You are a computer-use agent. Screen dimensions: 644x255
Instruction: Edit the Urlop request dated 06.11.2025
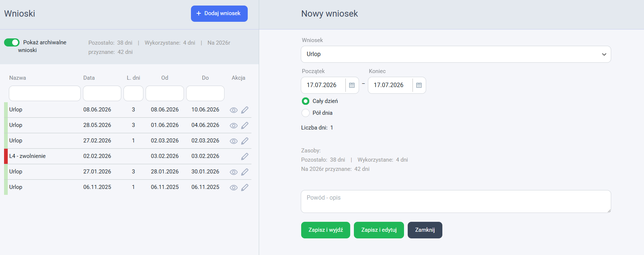tap(245, 187)
